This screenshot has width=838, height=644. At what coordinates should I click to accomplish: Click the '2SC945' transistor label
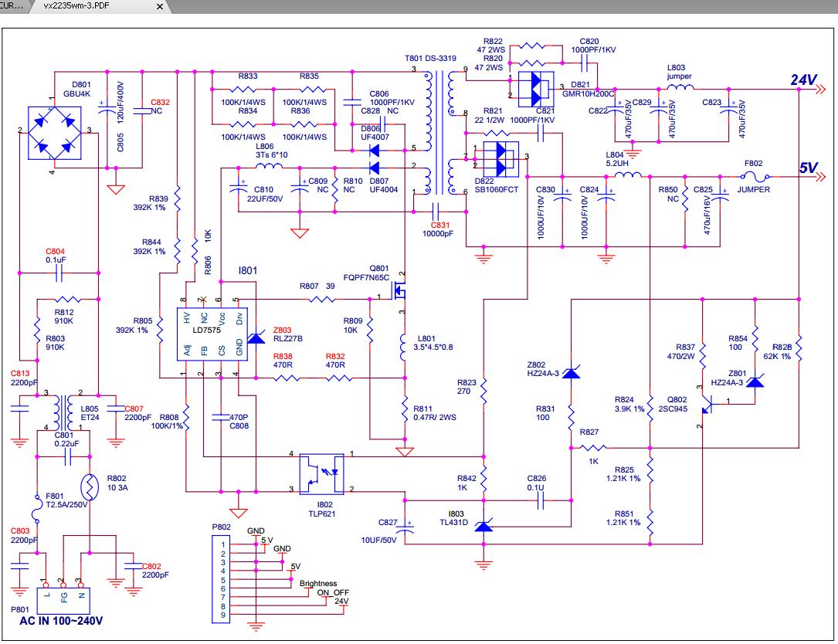[x=673, y=408]
